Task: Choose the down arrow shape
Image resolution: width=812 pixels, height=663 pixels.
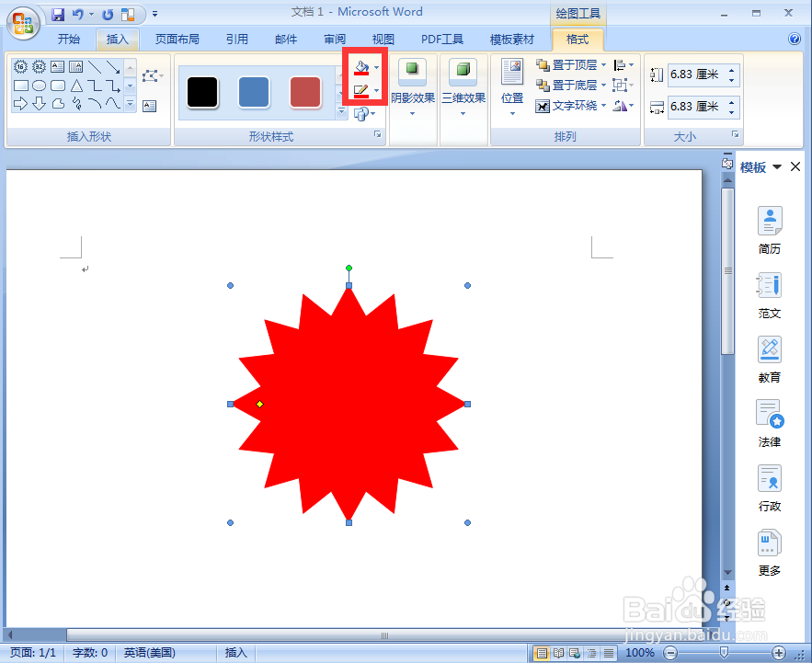Action: click(x=39, y=104)
